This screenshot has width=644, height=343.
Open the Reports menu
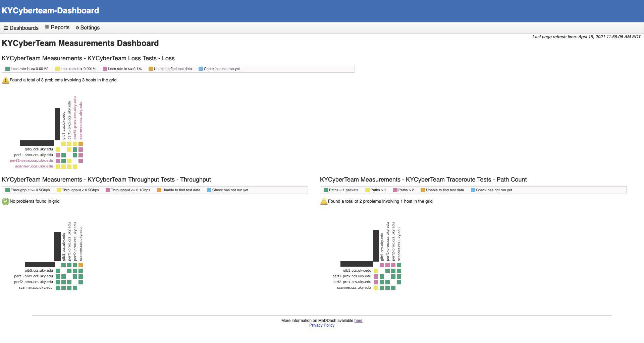tap(57, 27)
